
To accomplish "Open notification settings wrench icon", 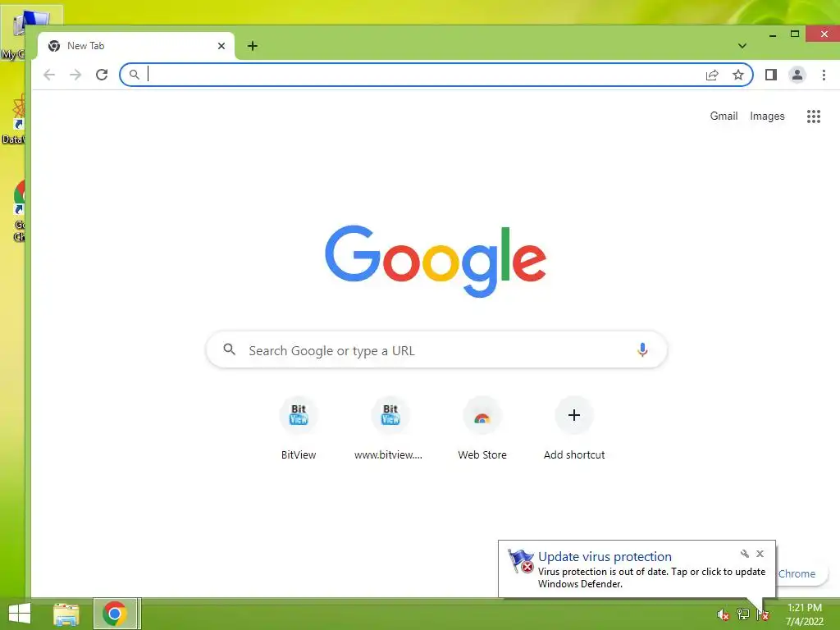I will pyautogui.click(x=745, y=554).
